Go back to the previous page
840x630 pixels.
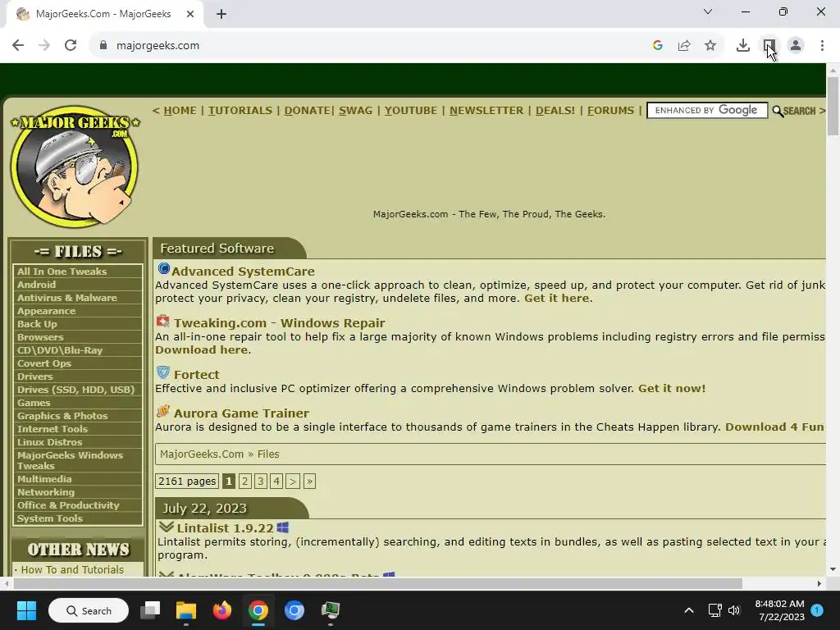18,46
